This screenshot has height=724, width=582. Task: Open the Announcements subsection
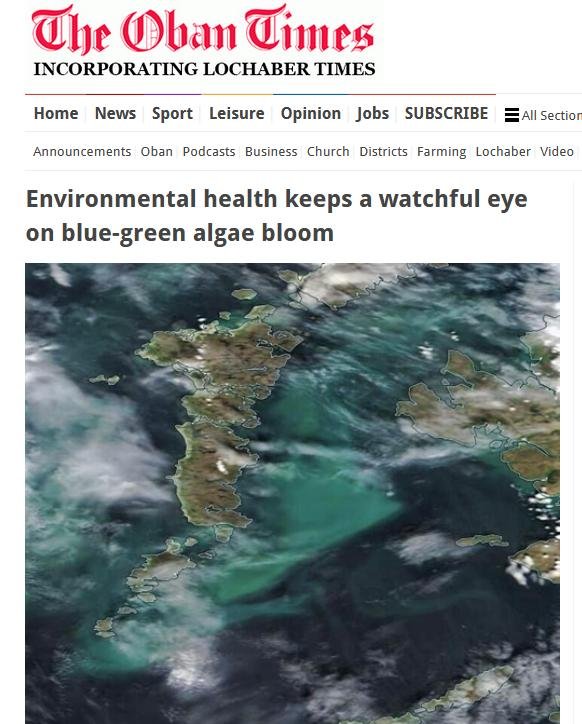point(82,152)
